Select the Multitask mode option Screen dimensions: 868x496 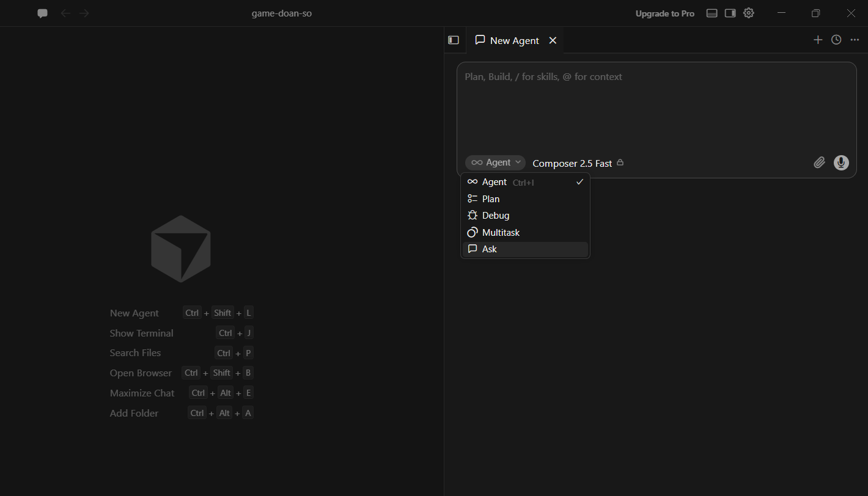pos(525,232)
